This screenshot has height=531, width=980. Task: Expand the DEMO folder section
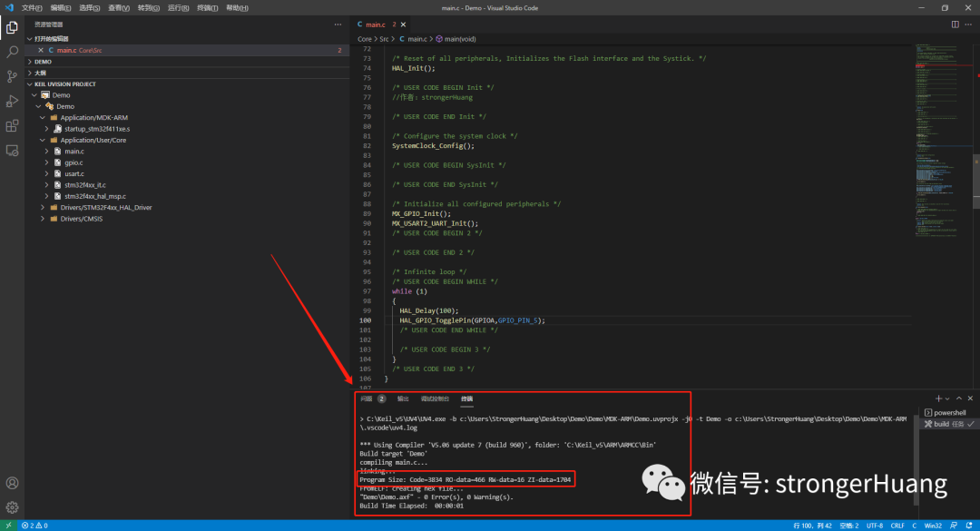[43, 62]
